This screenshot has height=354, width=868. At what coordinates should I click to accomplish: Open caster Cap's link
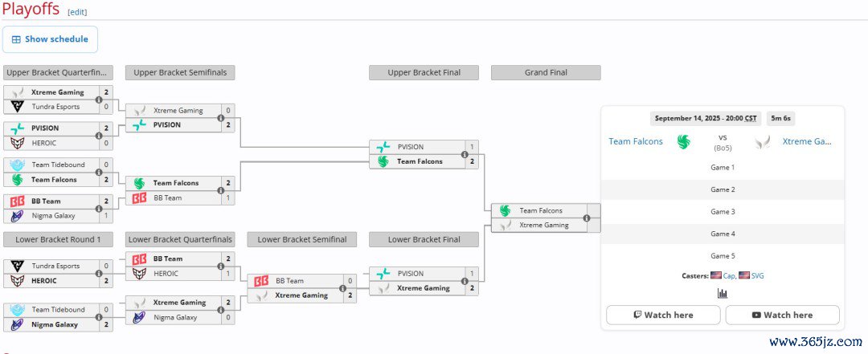pos(728,275)
